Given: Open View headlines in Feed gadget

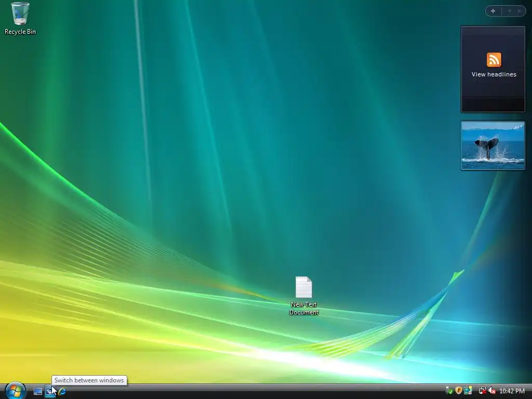Looking at the screenshot, I should click(494, 74).
